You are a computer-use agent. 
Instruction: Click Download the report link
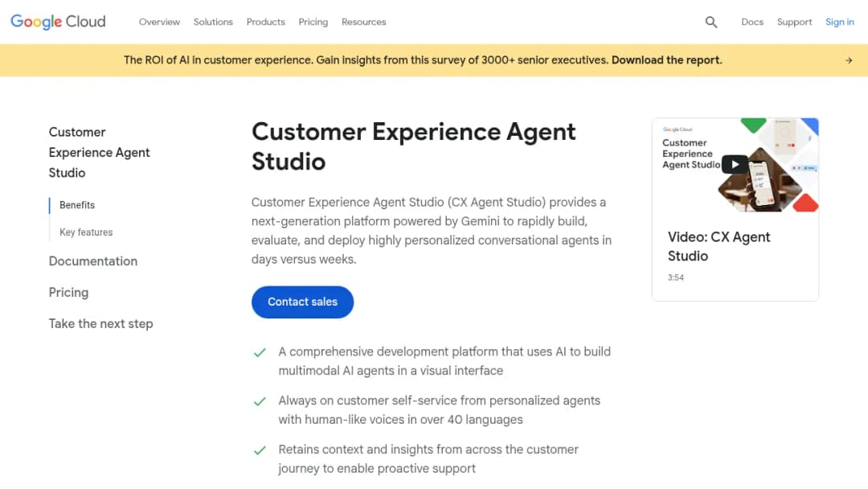point(666,60)
